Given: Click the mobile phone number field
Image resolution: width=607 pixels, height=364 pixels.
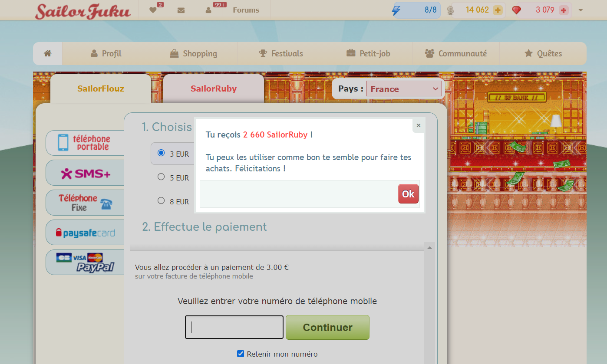Looking at the screenshot, I should pyautogui.click(x=234, y=327).
